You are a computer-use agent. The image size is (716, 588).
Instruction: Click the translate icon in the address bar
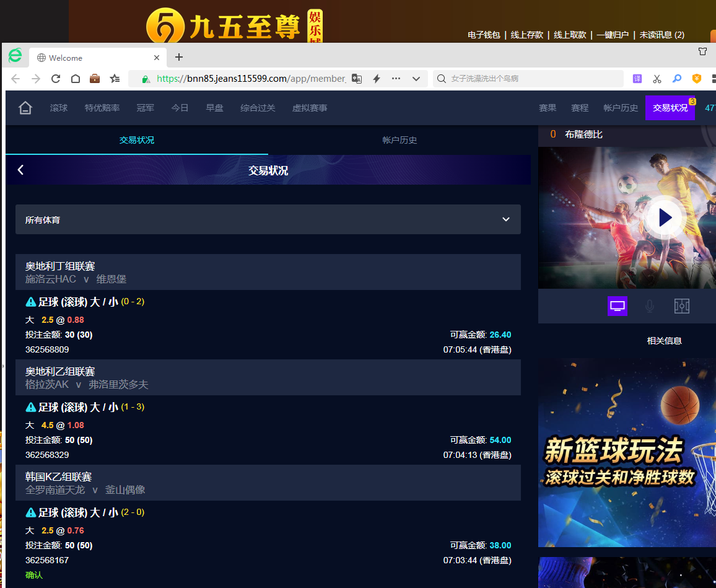click(x=357, y=79)
